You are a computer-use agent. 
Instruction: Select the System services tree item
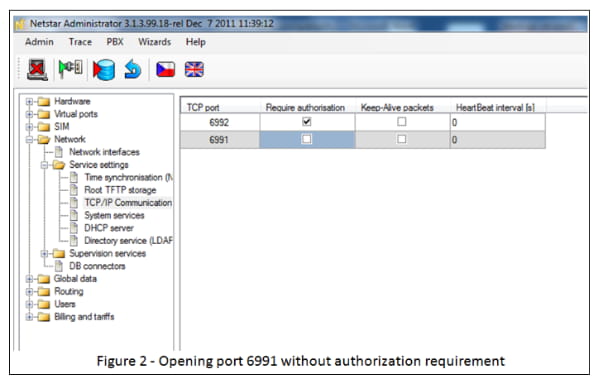point(114,215)
